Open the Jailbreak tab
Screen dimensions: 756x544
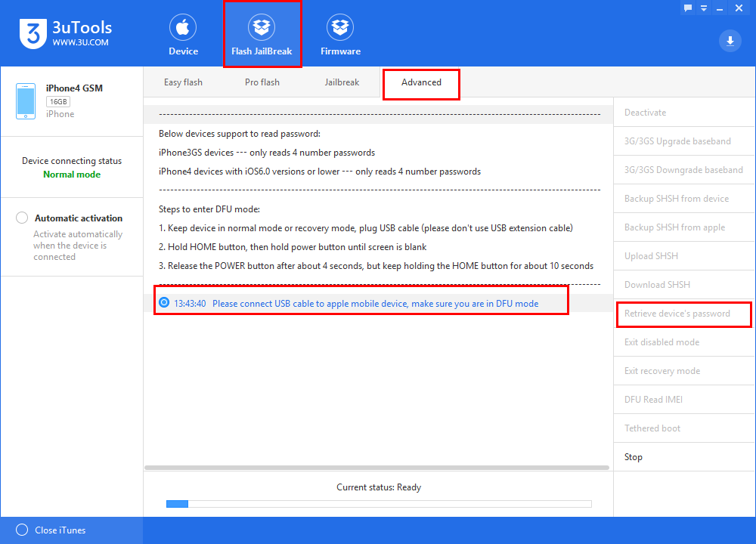[342, 82]
